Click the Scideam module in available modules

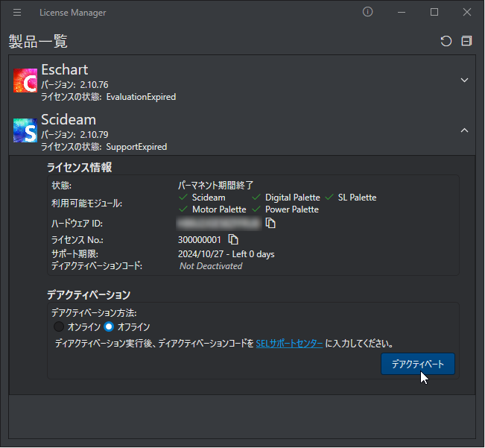[x=202, y=198]
